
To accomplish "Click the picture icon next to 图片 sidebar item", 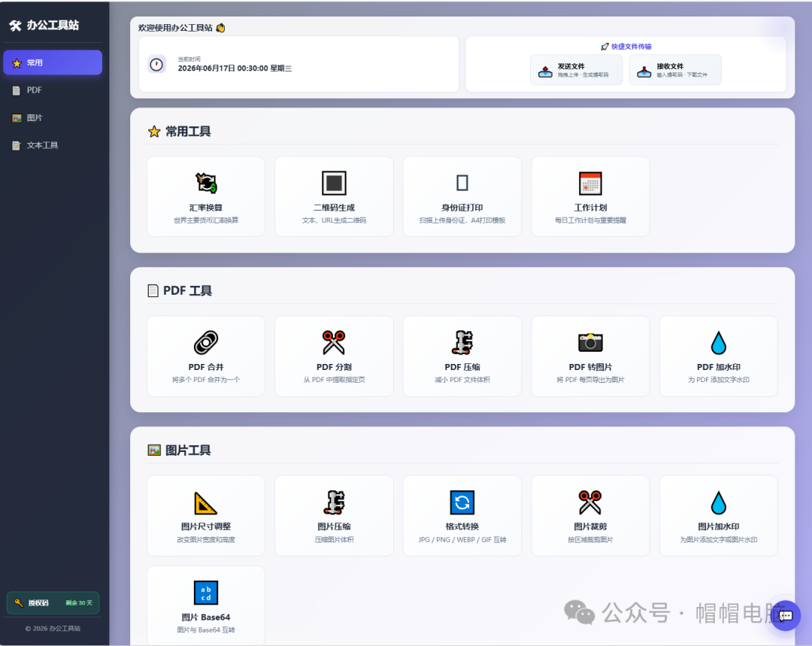I will pyautogui.click(x=17, y=118).
